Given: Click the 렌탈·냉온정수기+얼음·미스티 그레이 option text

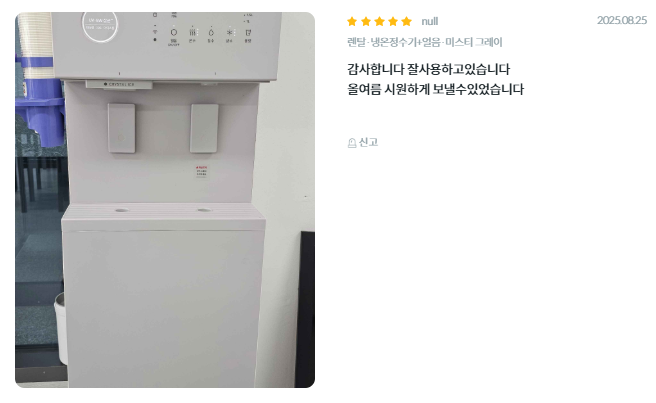Looking at the screenshot, I should [x=425, y=42].
